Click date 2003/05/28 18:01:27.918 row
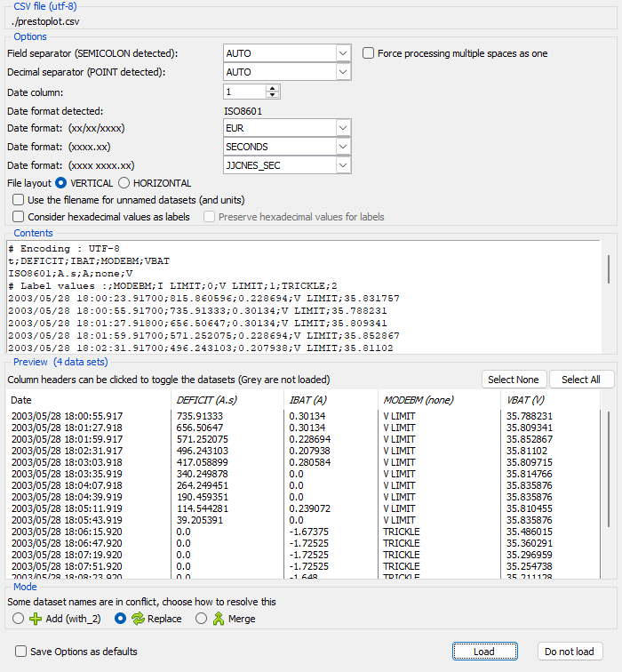This screenshot has height=672, width=622. [x=67, y=428]
